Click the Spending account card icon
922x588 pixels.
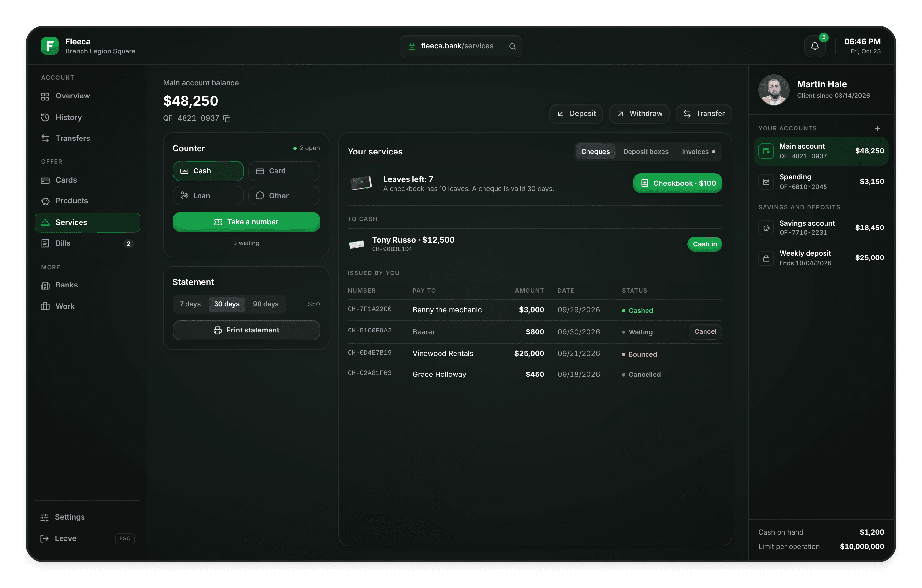(766, 182)
